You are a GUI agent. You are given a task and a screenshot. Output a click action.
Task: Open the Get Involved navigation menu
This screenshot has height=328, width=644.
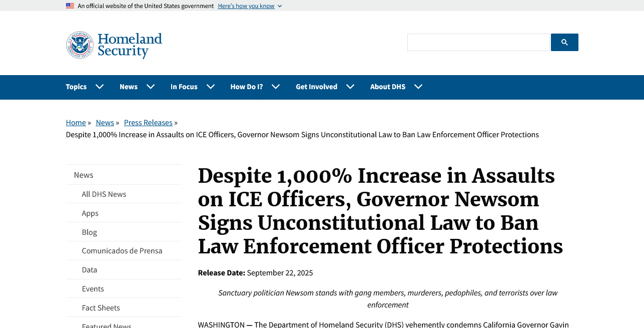coord(317,87)
